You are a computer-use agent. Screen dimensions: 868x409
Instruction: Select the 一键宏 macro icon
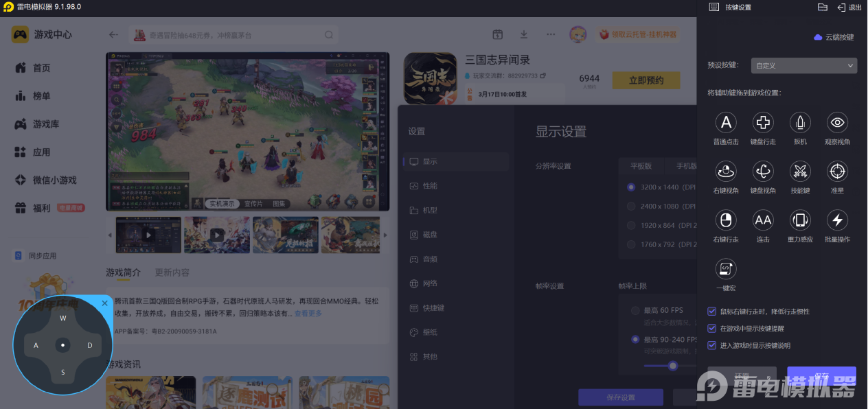tap(726, 269)
